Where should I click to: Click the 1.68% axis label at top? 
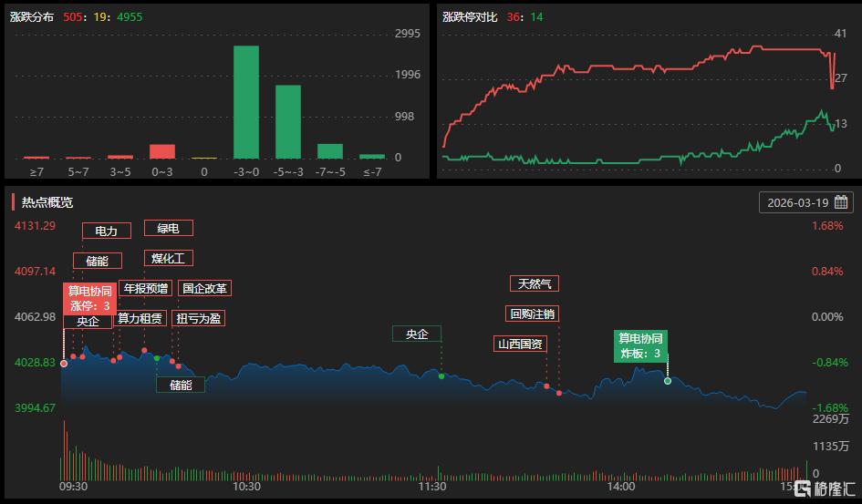827,226
